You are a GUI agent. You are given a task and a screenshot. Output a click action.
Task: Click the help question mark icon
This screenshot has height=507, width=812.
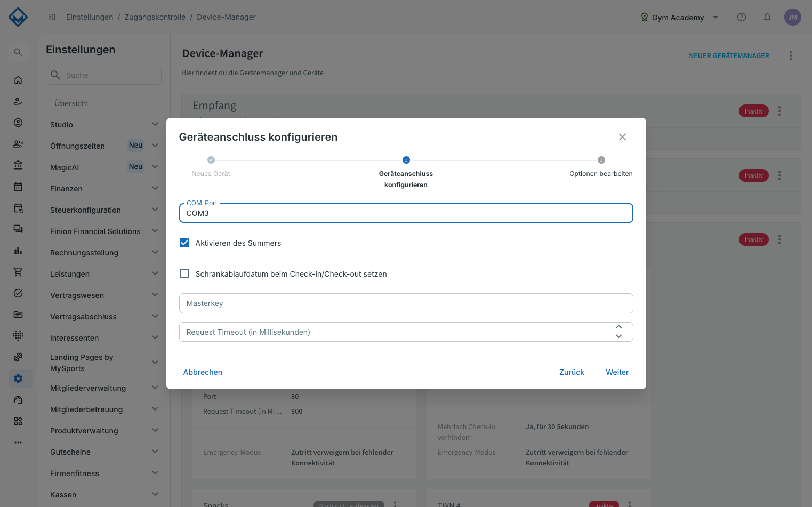pyautogui.click(x=742, y=17)
